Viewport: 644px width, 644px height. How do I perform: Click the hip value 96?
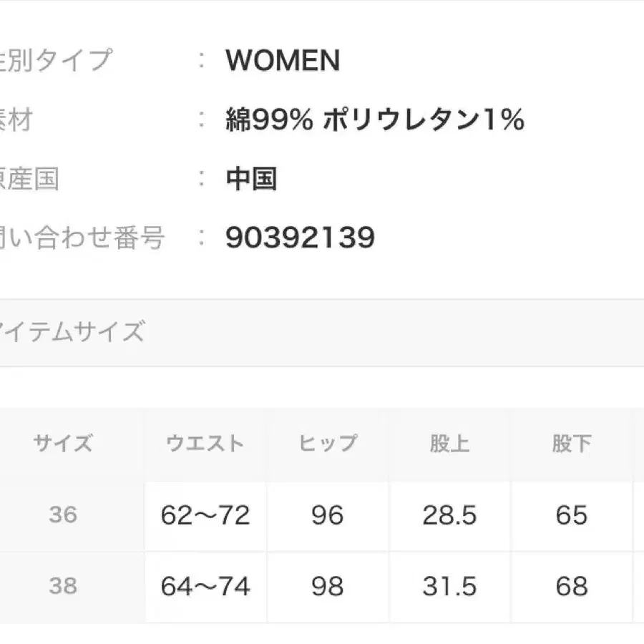pos(327,515)
